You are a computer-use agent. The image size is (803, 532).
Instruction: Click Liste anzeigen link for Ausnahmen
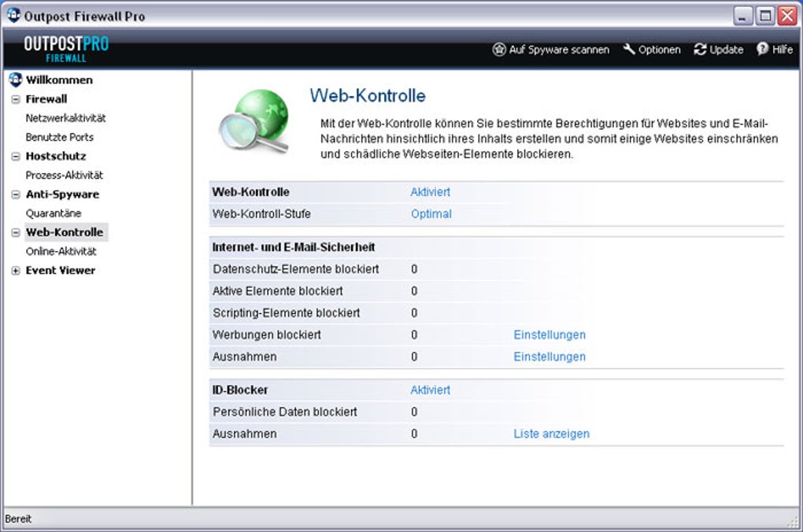point(551,434)
